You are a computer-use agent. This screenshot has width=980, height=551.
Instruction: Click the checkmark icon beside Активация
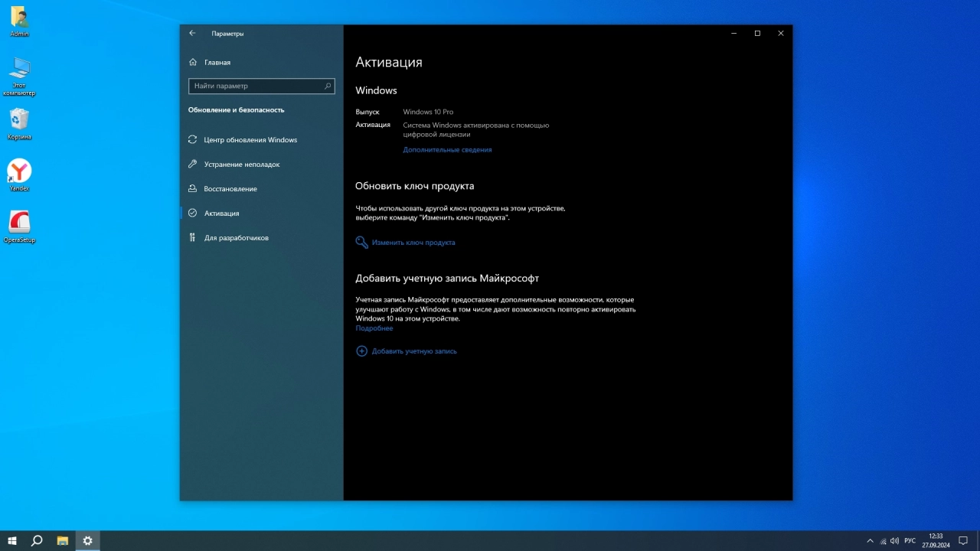click(x=193, y=214)
